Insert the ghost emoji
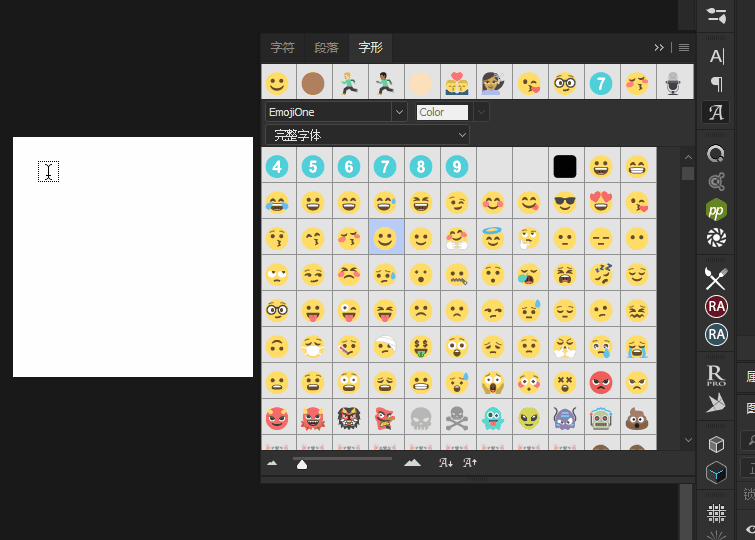 coord(493,418)
